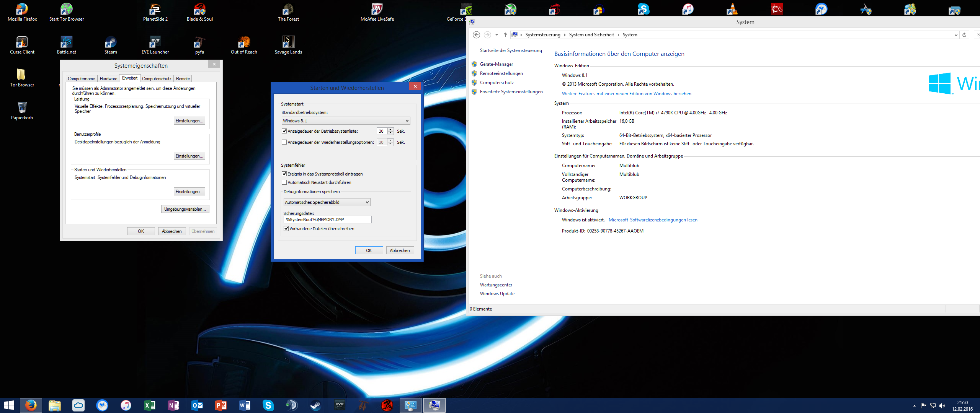
Task: Click the back arrow in the System window
Action: coord(476,35)
